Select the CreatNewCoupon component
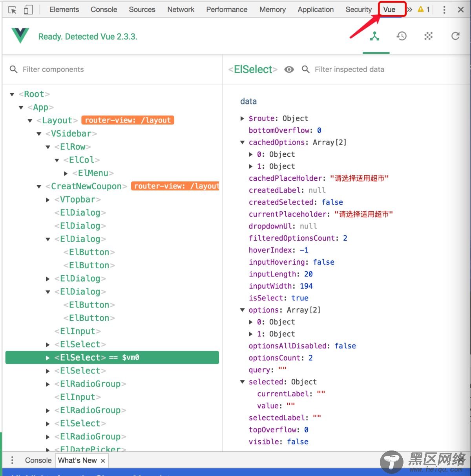Screen dimensions: 471x476 [86, 186]
